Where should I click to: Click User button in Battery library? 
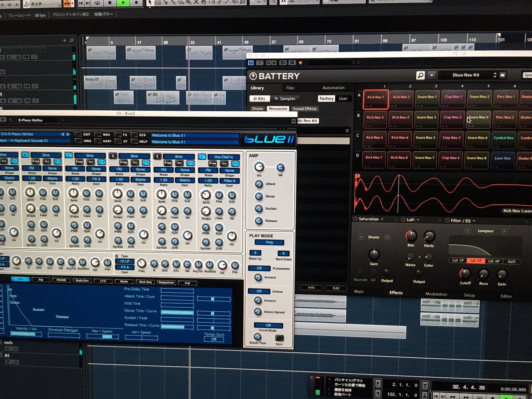coord(343,98)
